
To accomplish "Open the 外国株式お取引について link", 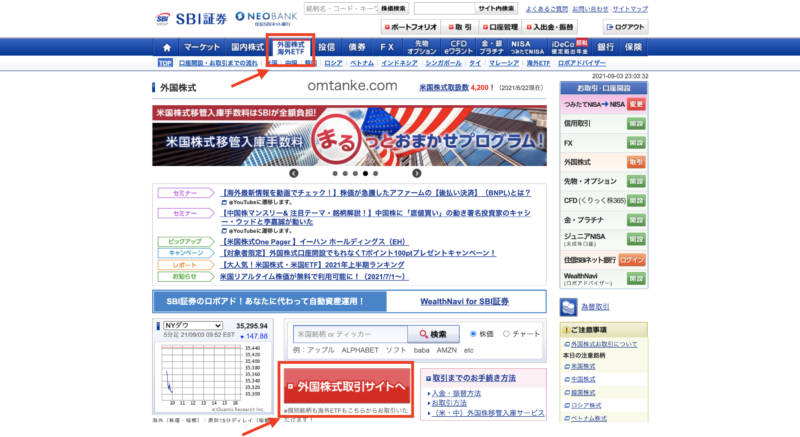I will tap(604, 344).
